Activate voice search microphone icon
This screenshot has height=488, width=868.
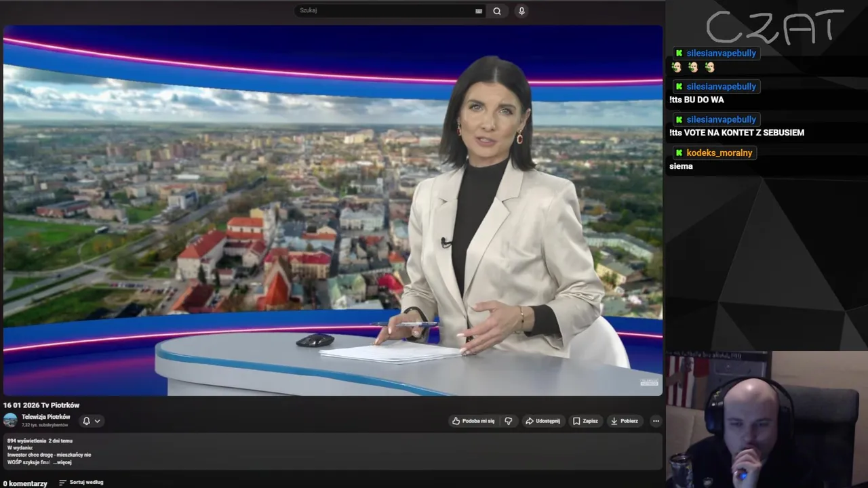click(x=521, y=11)
